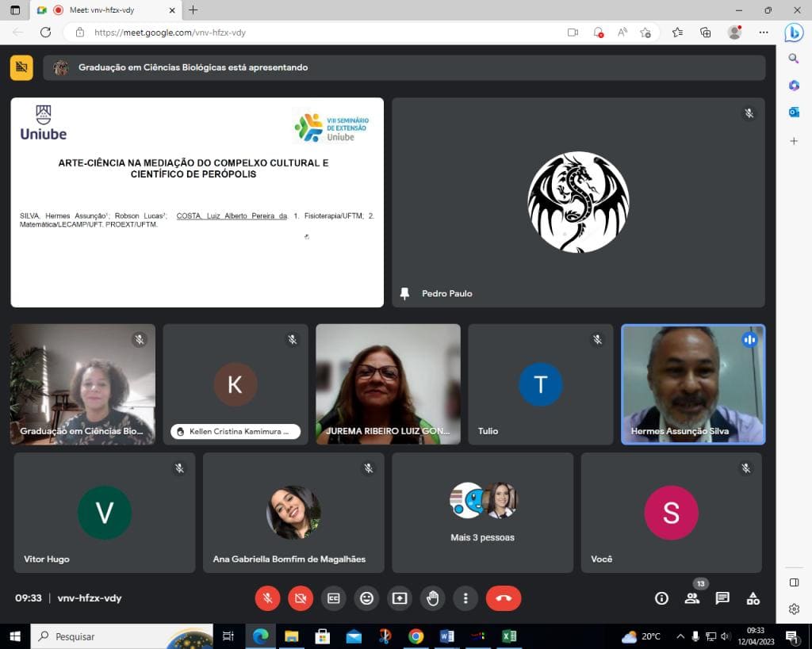Viewport: 812px width, 649px height.
Task: Open meeting details info icon
Action: click(x=661, y=598)
